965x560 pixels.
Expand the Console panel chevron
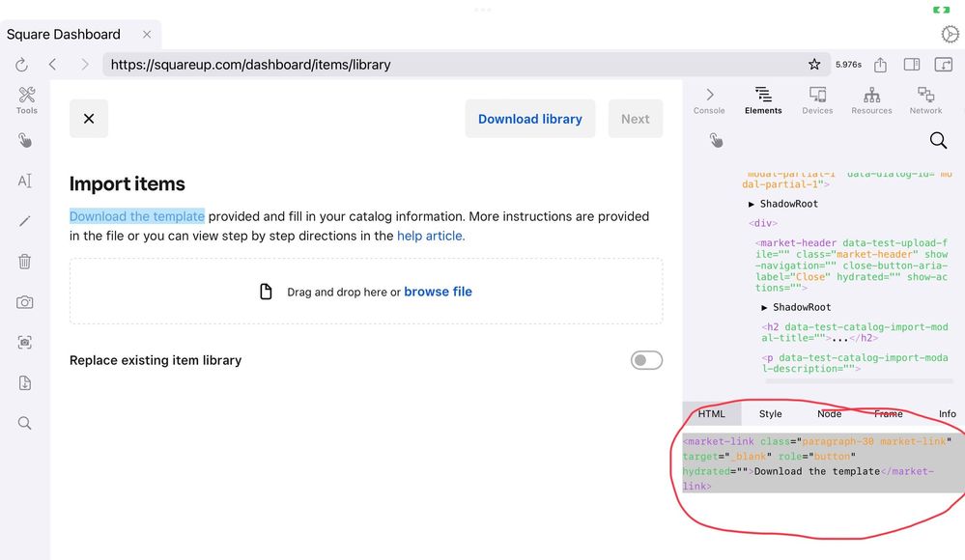[x=709, y=96]
